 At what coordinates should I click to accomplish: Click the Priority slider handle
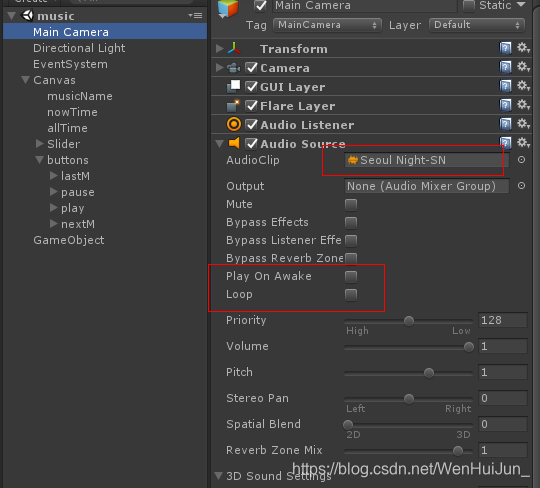pyautogui.click(x=409, y=321)
